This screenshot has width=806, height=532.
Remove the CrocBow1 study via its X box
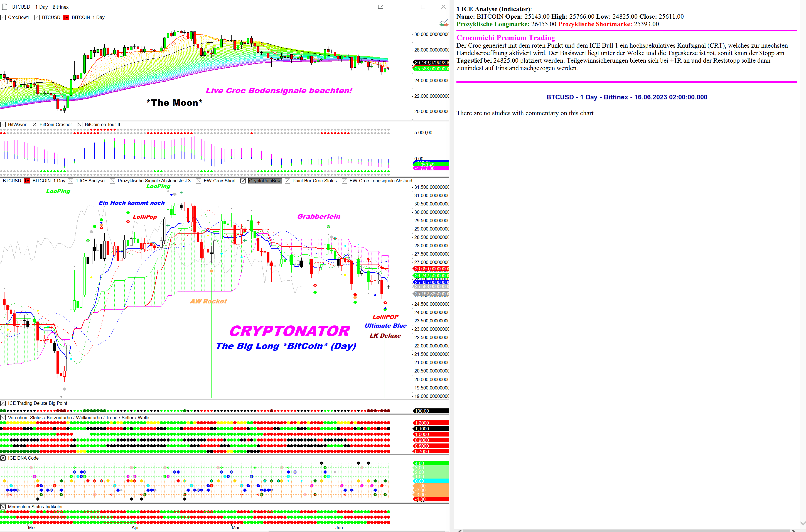tap(3, 17)
